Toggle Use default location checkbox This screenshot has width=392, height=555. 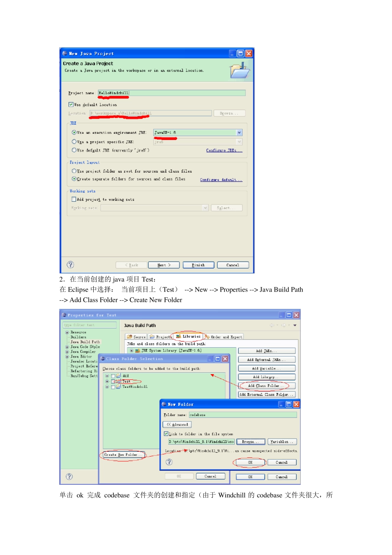tap(71, 104)
